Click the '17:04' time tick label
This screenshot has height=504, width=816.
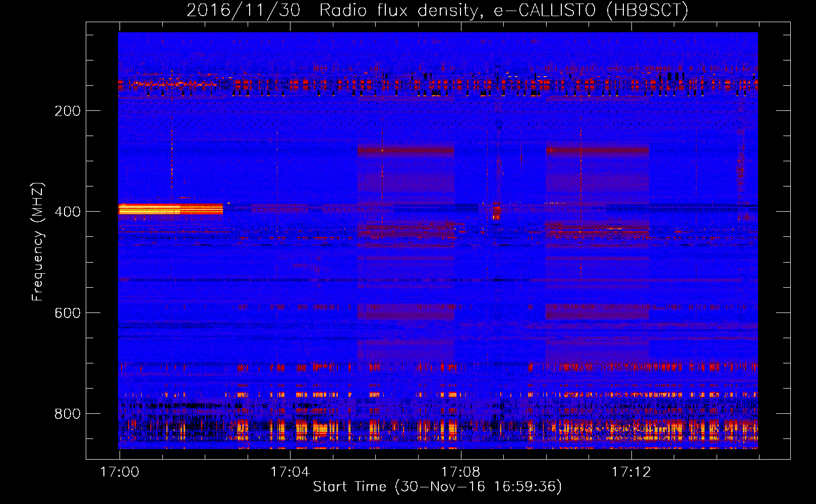[290, 472]
